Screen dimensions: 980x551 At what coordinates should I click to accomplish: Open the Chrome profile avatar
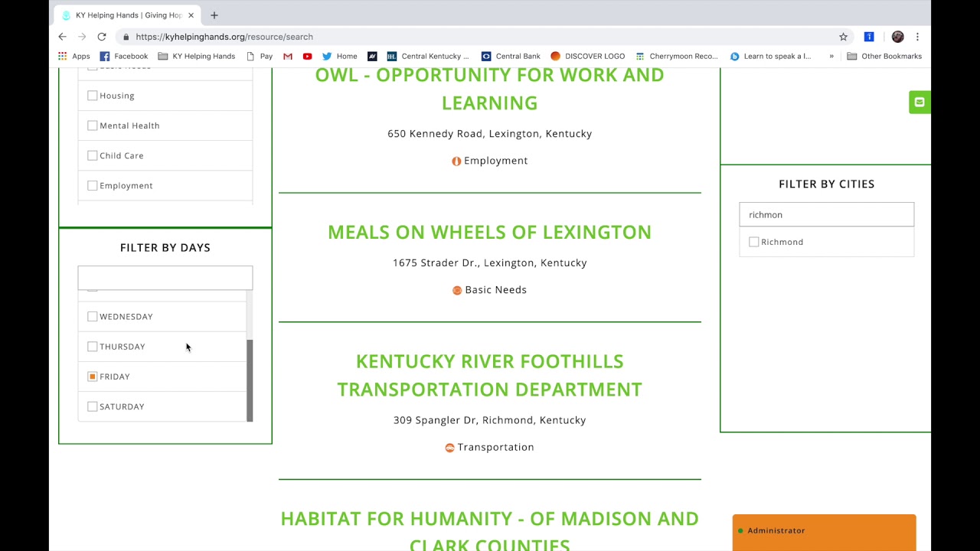[x=897, y=37]
